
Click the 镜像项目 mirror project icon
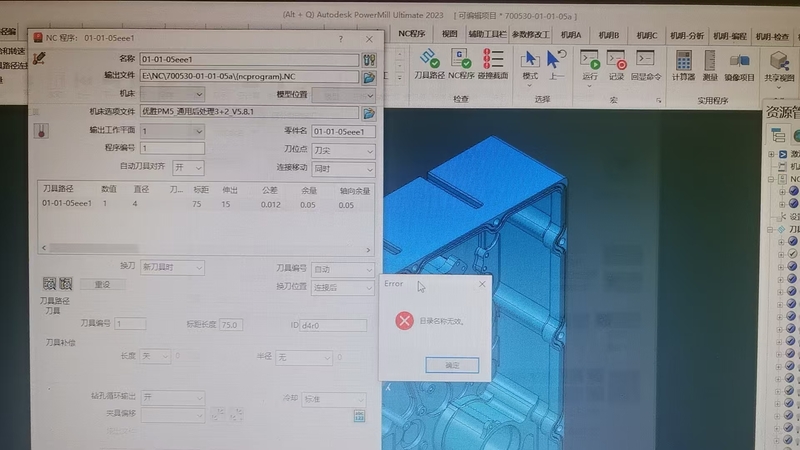point(739,61)
